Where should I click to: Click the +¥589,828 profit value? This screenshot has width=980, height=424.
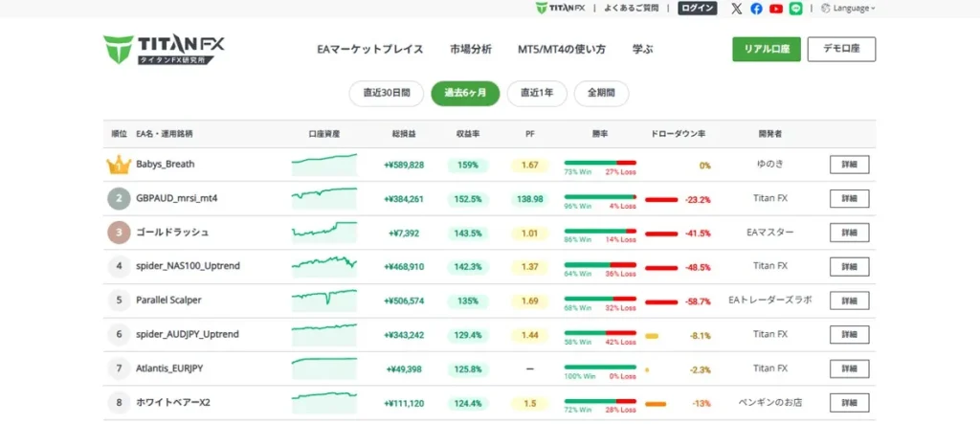click(404, 165)
